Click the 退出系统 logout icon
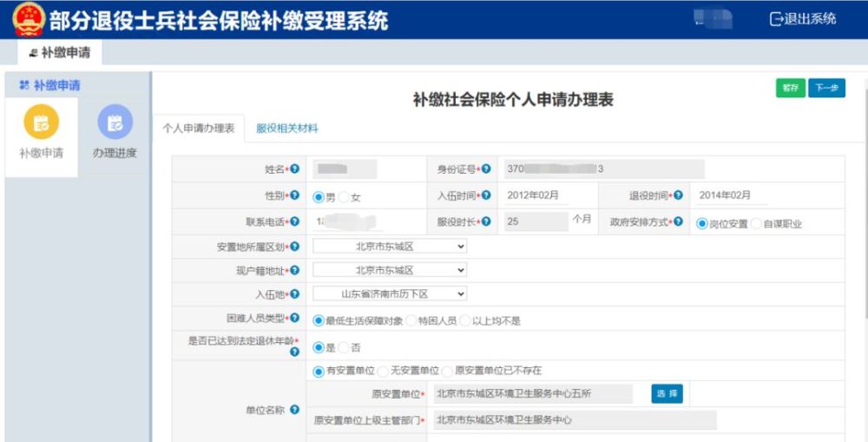Viewport: 868px width, 442px height. coord(775,19)
